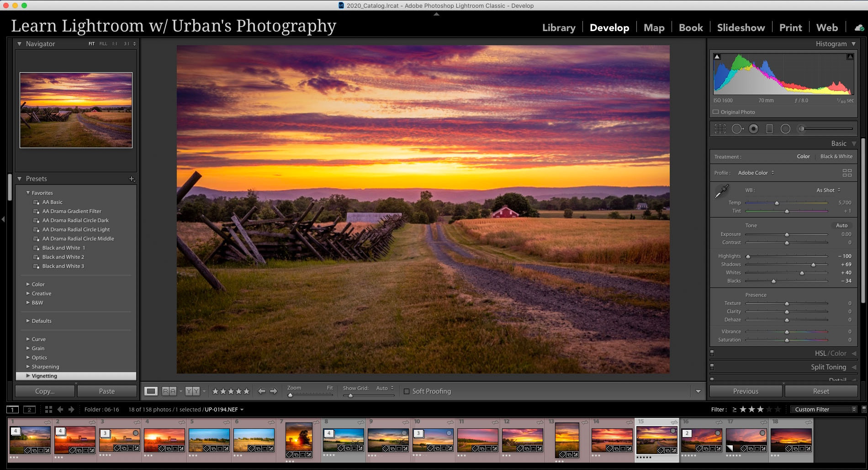Select the Graduated Filter tool
This screenshot has height=470, width=868.
coord(769,129)
